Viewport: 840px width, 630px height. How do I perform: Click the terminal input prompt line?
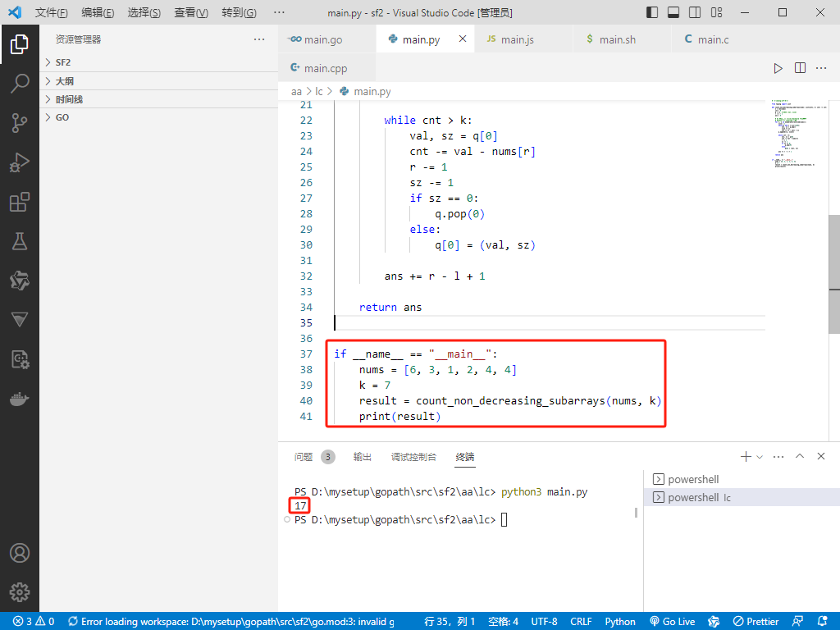[400, 519]
